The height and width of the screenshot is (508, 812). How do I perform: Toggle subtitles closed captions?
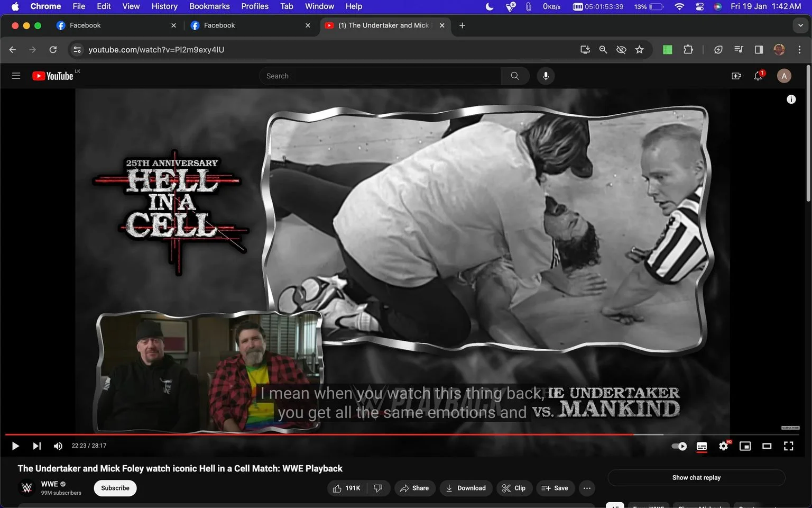pos(702,446)
